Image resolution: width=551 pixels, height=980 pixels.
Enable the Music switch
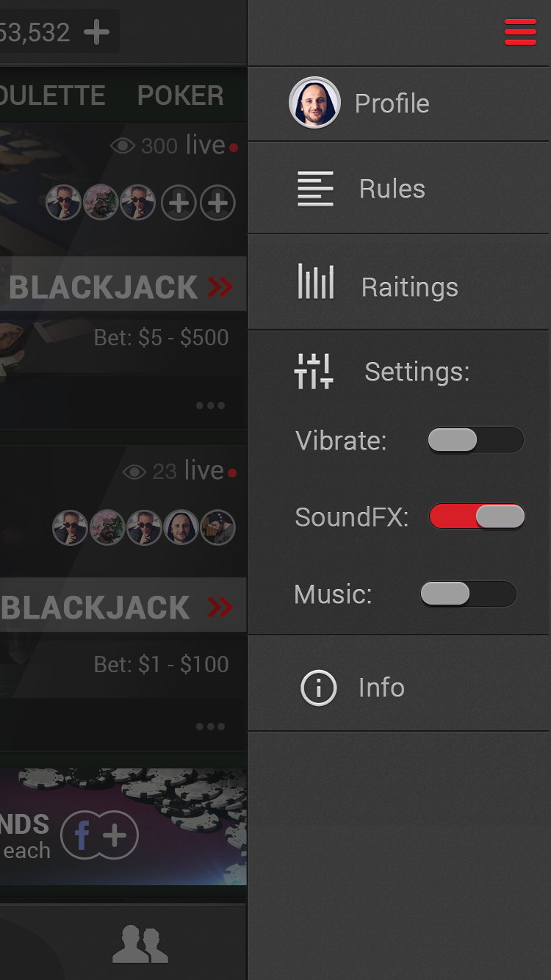coord(468,594)
